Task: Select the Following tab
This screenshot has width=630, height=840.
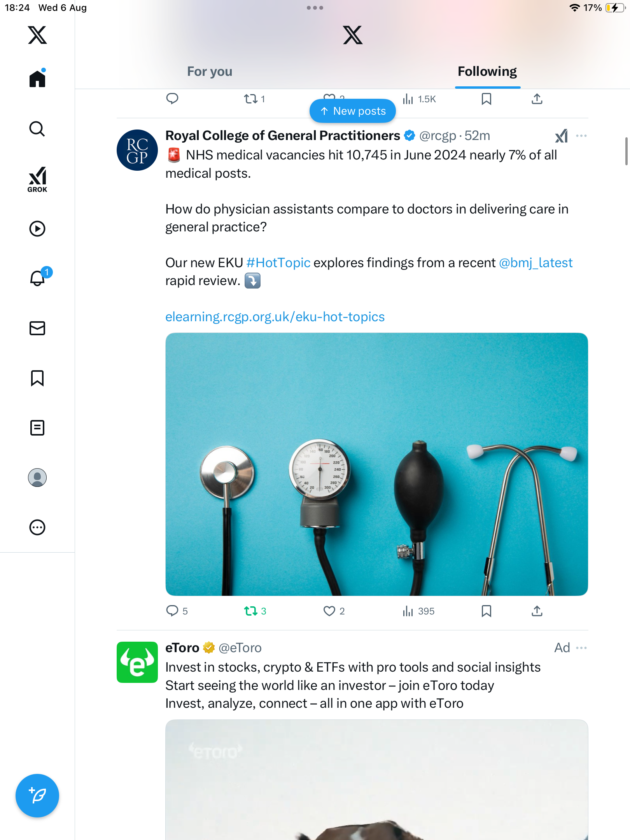Action: tap(487, 72)
